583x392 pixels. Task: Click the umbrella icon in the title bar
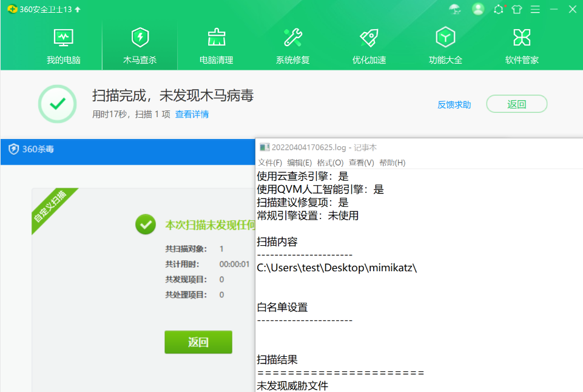click(455, 9)
